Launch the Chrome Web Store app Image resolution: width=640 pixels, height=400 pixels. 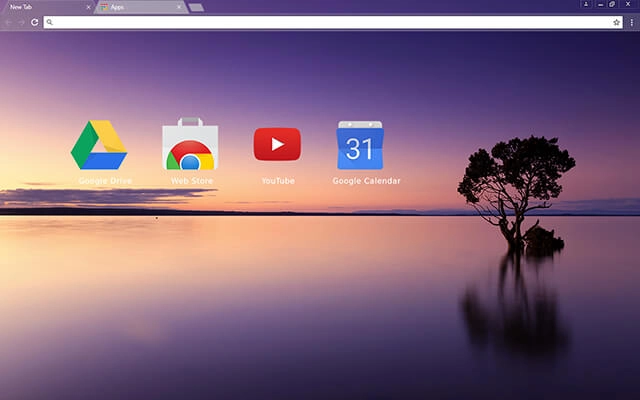click(x=190, y=144)
